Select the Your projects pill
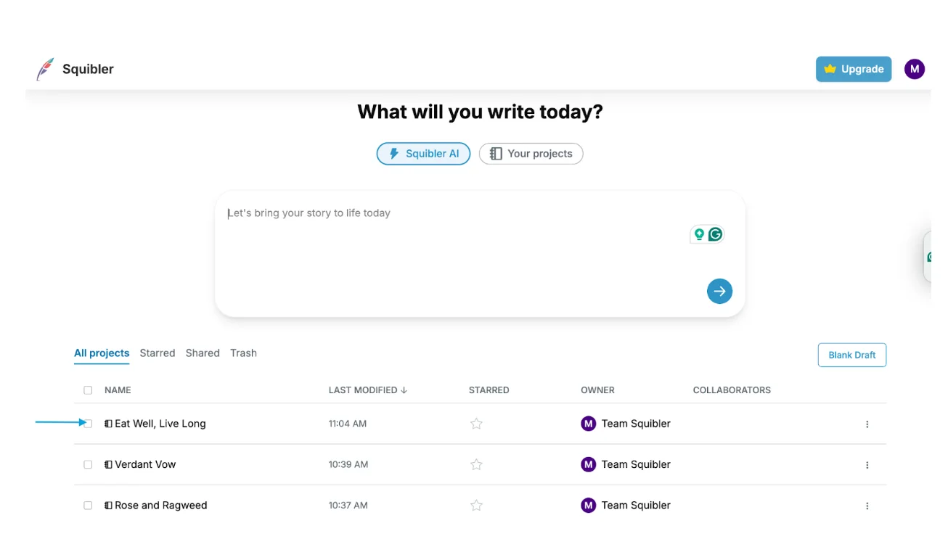948x560 pixels. pos(531,154)
